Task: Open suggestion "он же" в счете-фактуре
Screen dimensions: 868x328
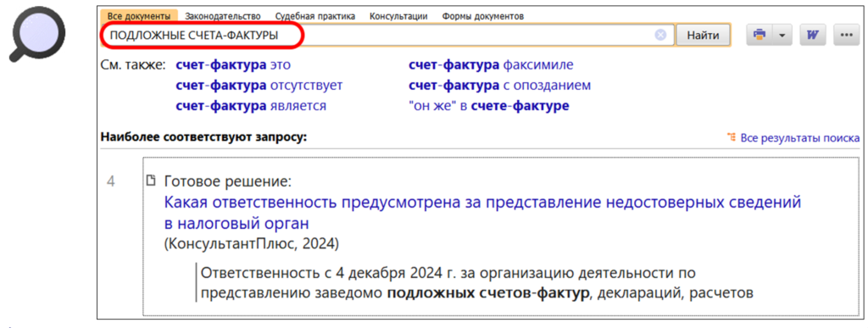Action: point(488,106)
